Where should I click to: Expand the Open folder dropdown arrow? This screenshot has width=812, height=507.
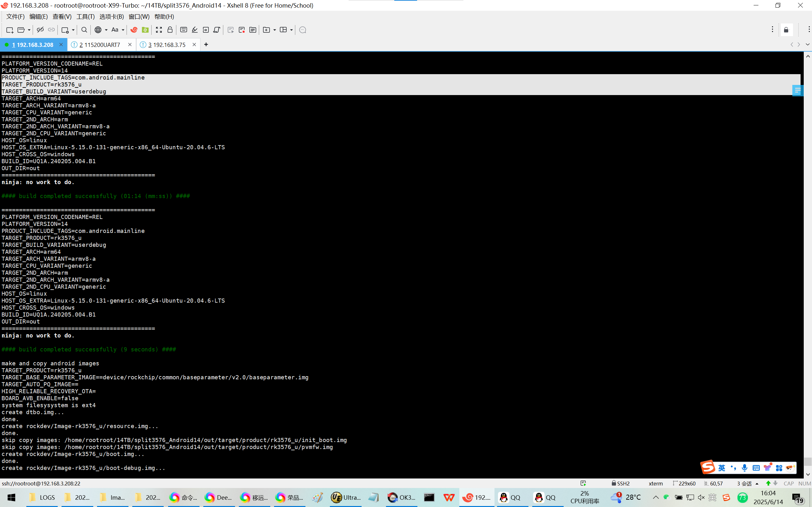(x=29, y=30)
